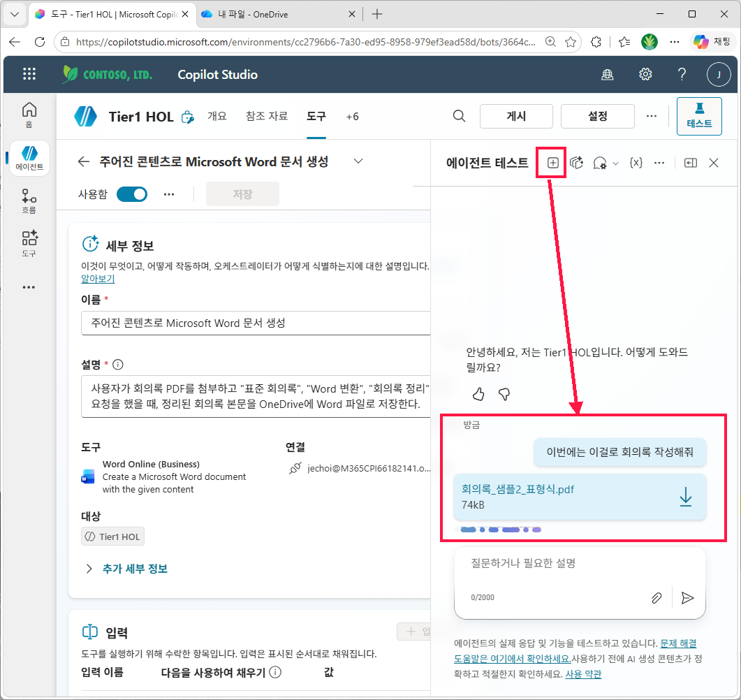Open the 회의록_샘플2_표형식.pdf file link
Image resolution: width=741 pixels, height=700 pixels.
518,489
